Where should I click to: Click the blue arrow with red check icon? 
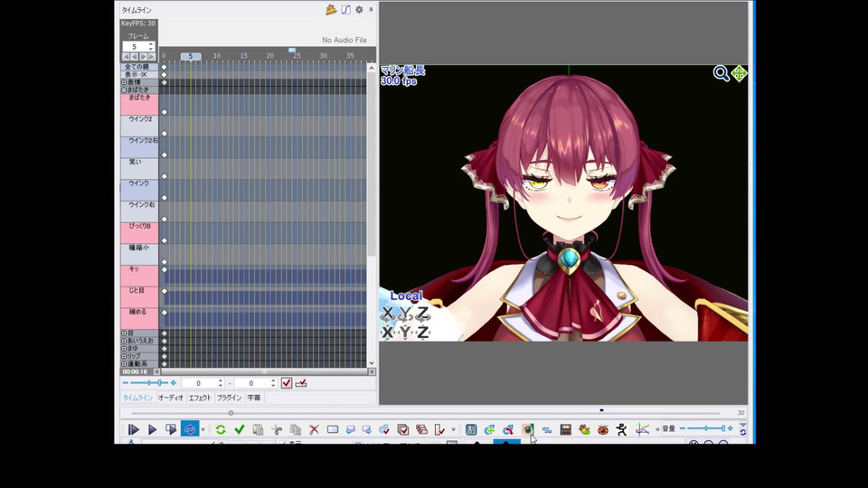point(384,429)
